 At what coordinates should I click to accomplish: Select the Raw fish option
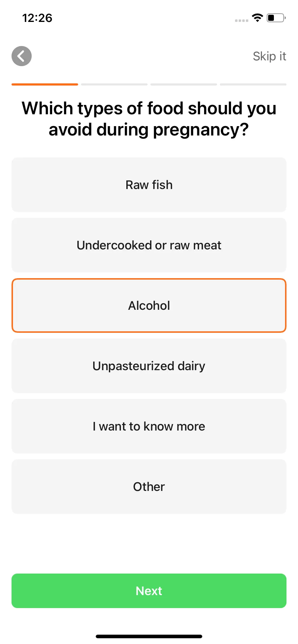(x=149, y=185)
